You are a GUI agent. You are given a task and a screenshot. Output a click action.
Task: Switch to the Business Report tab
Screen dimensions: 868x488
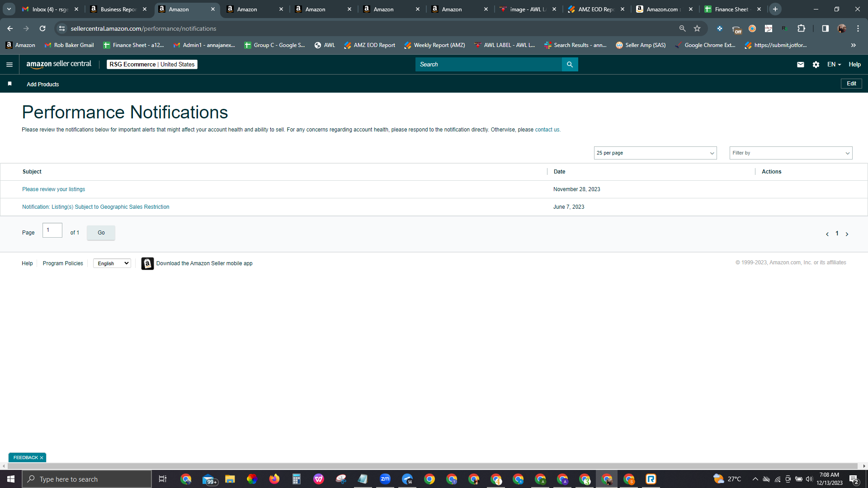[118, 9]
